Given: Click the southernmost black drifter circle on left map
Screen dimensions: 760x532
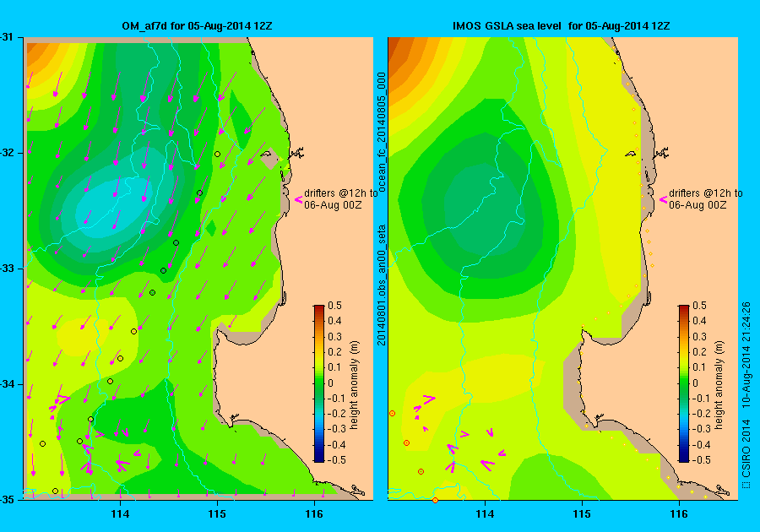Looking at the screenshot, I should pyautogui.click(x=55, y=491).
